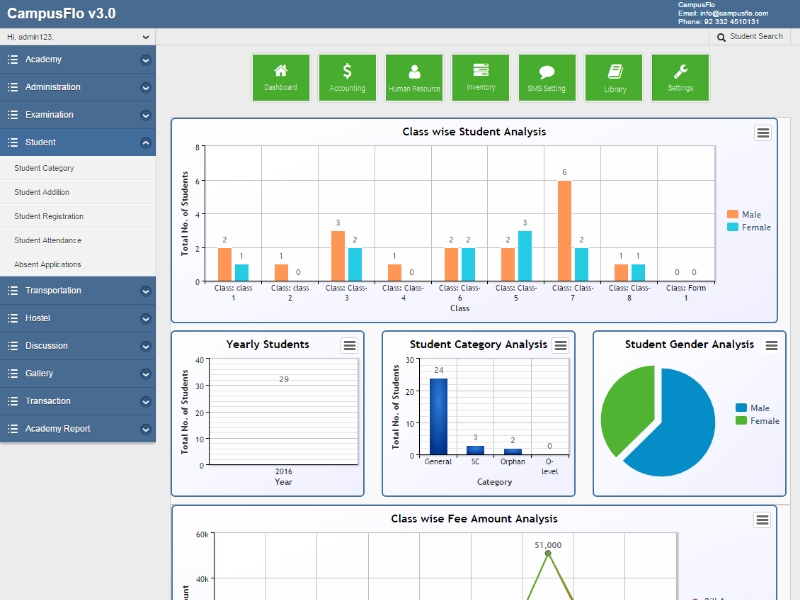The image size is (800, 600).
Task: Select Absent Applications submenu item
Action: click(x=48, y=265)
